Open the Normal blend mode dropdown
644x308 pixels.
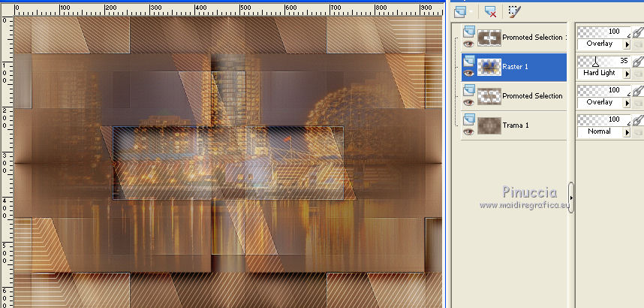(603, 131)
